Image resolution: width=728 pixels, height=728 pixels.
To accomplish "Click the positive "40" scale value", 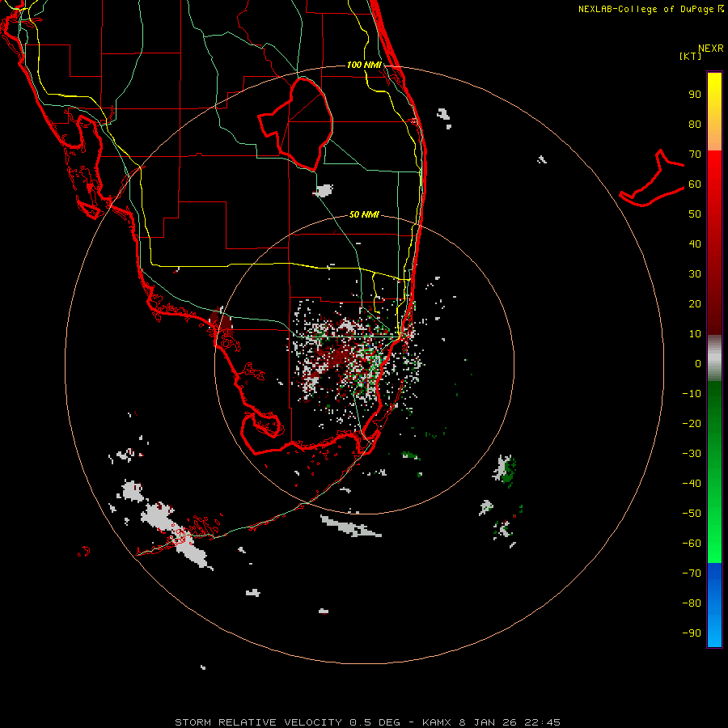I will pyautogui.click(x=695, y=244).
